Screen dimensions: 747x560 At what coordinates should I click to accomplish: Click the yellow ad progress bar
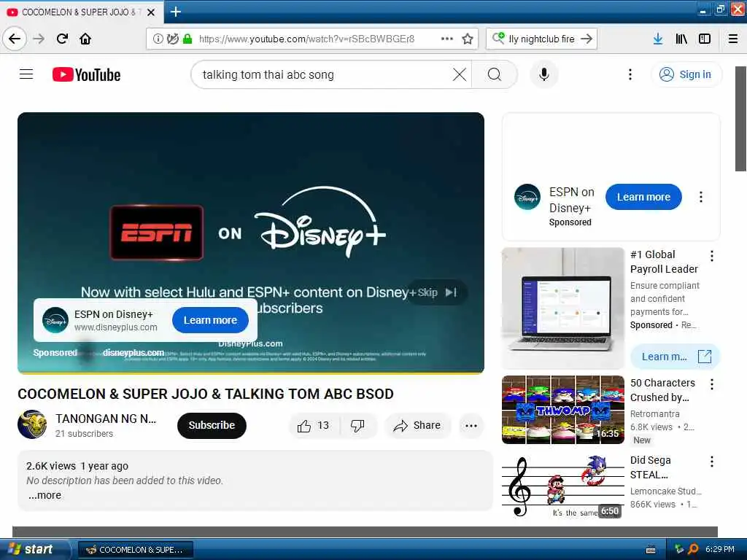(x=251, y=373)
